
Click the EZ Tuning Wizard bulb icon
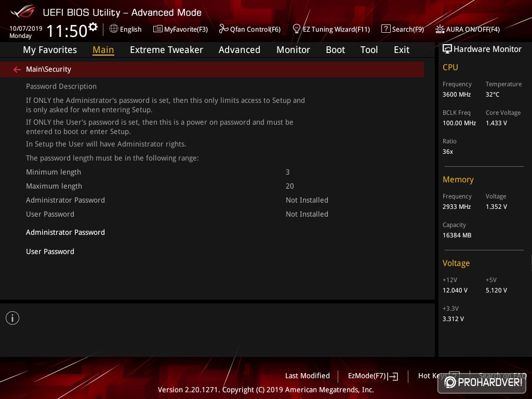[x=297, y=29]
